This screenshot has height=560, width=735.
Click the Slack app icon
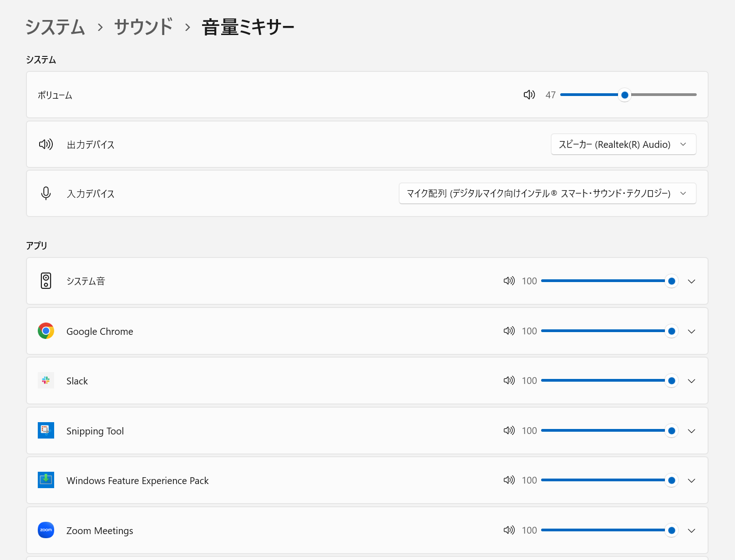click(x=46, y=380)
